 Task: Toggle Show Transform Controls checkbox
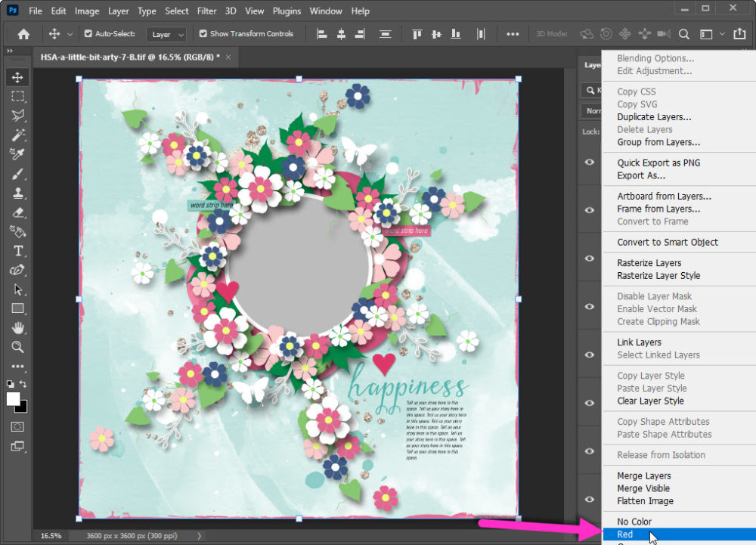click(203, 34)
